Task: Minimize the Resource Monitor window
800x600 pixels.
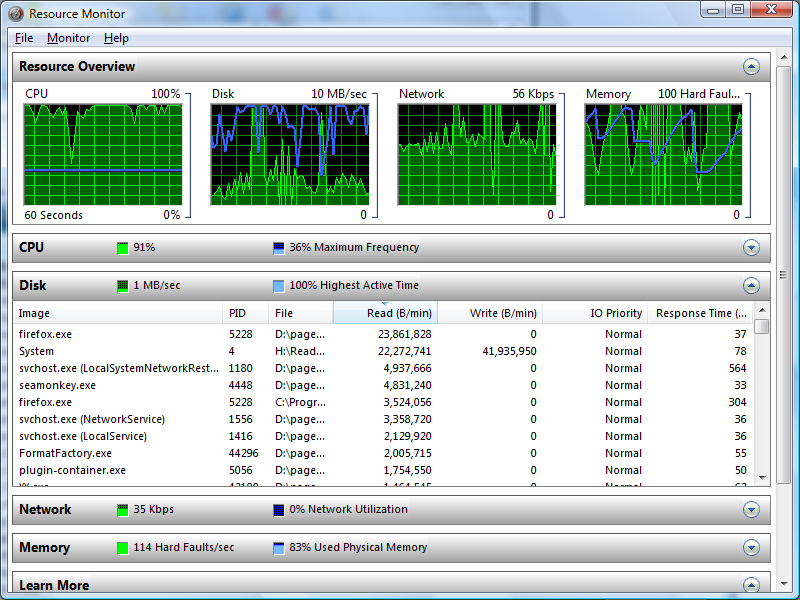Action: tap(713, 10)
